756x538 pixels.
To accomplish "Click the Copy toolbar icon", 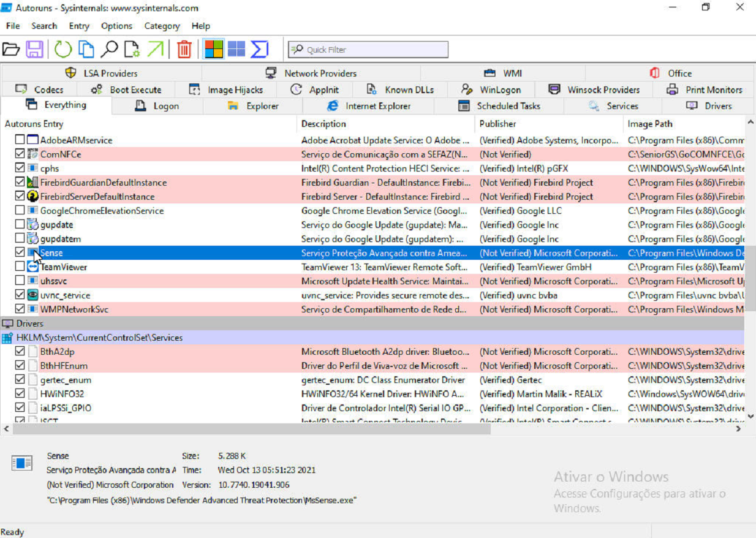I will tap(86, 49).
